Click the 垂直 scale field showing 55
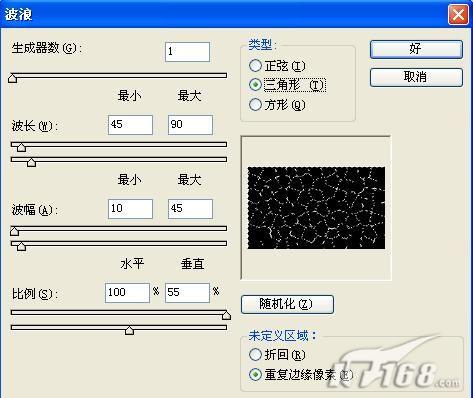The width and height of the screenshot is (473, 398). click(x=187, y=293)
